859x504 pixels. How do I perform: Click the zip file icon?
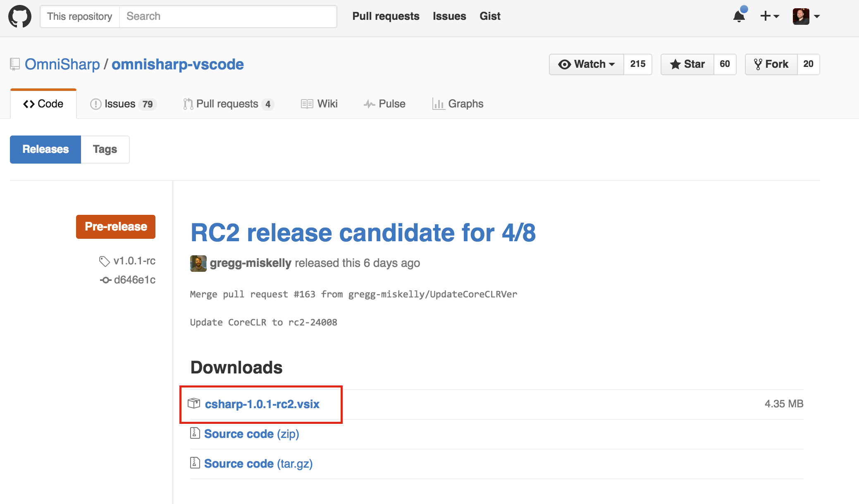pyautogui.click(x=195, y=433)
